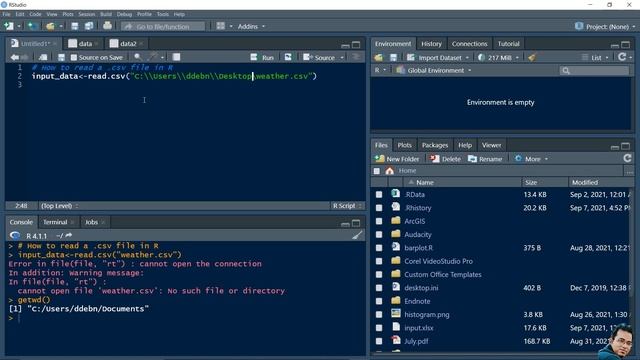Clear console with broom icon
640x360 pixels.
pyautogui.click(x=357, y=236)
